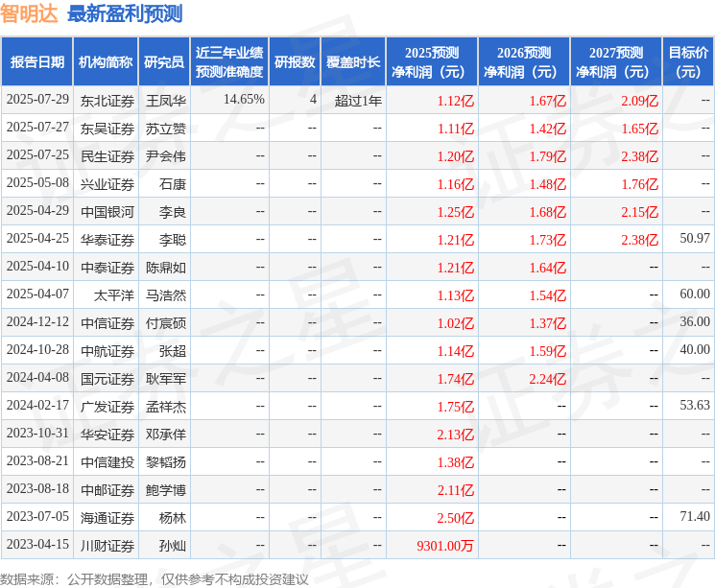Click the date 2023-04-15
Screen dimensions: 715x588
37,544
